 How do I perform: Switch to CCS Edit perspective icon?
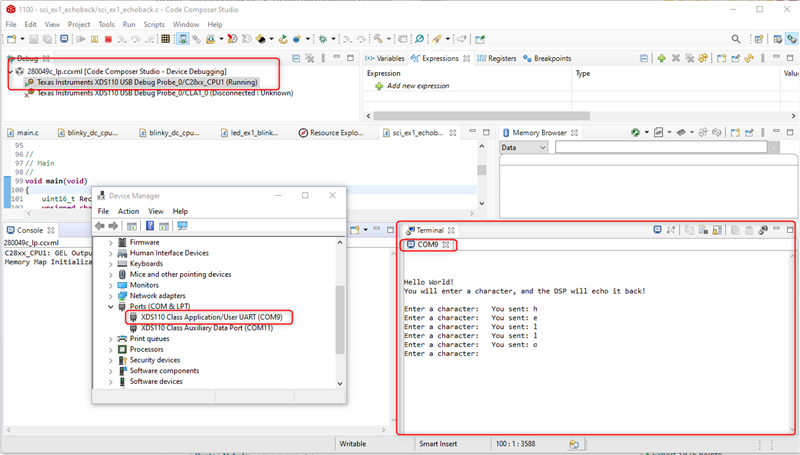point(778,39)
